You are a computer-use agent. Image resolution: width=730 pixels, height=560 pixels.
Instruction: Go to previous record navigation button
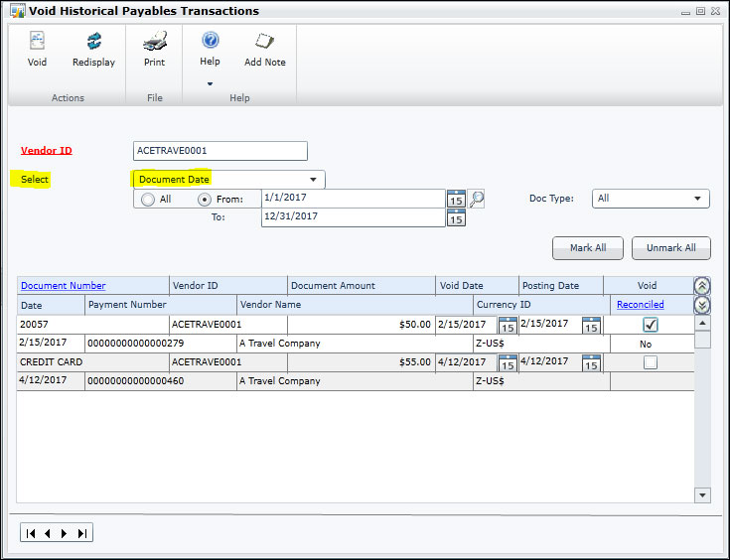click(x=47, y=533)
